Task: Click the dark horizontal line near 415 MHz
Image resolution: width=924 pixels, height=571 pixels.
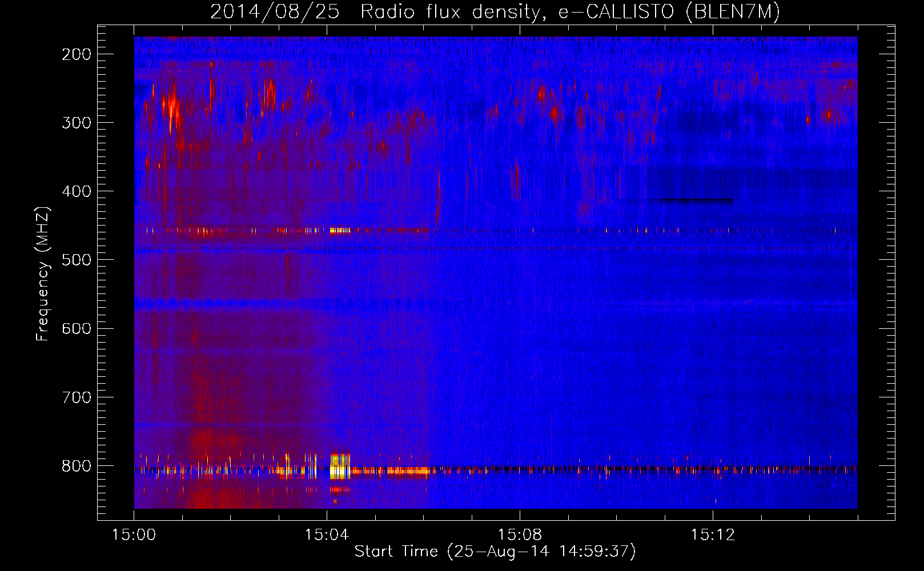Action: [x=695, y=199]
